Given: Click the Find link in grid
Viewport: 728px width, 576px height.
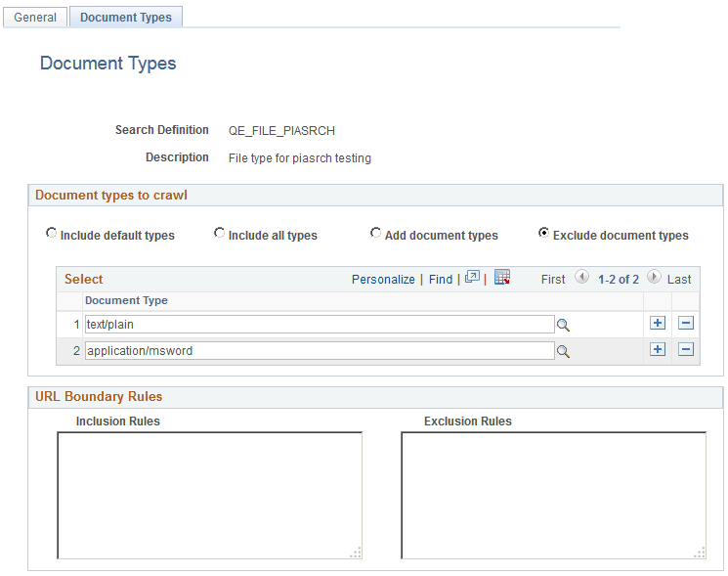Looking at the screenshot, I should (440, 280).
